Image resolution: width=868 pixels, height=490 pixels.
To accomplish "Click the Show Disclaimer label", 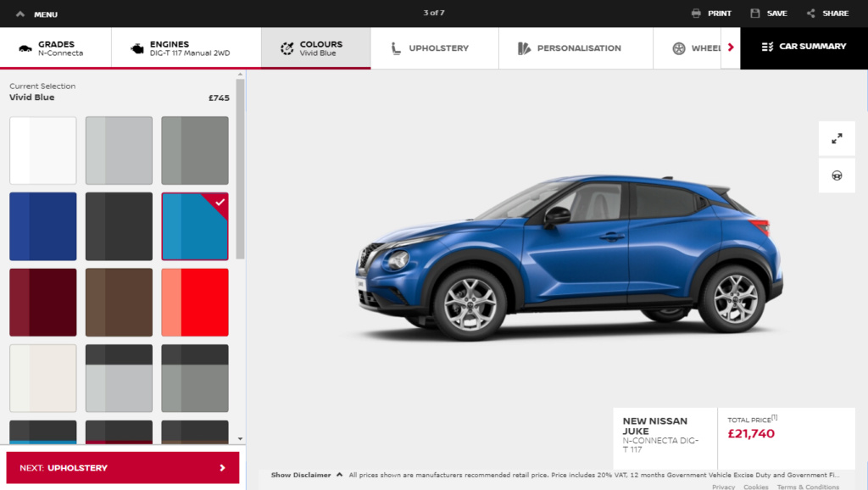I will point(301,475).
